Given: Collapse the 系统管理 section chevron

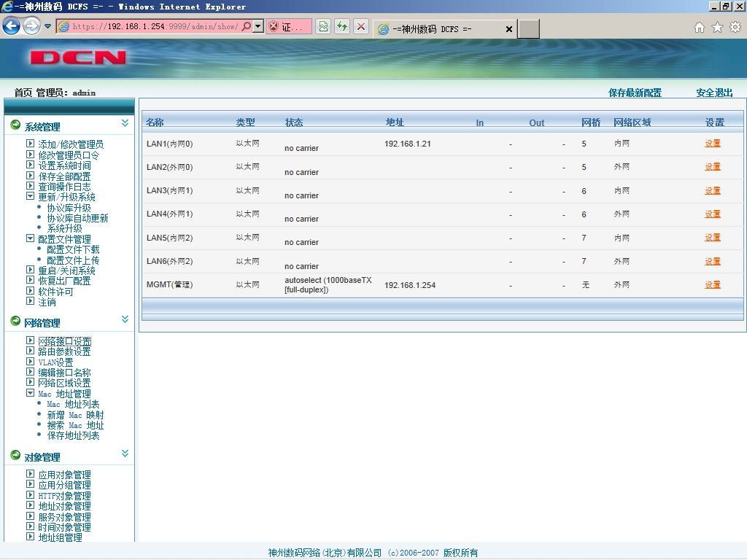Looking at the screenshot, I should (x=125, y=123).
